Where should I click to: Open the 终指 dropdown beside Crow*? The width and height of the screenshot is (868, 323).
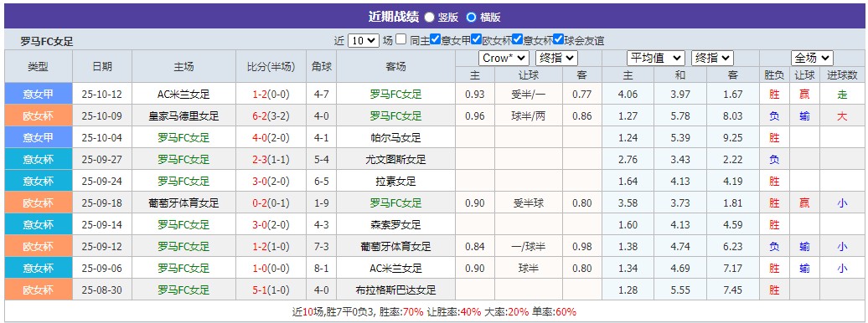(x=556, y=58)
